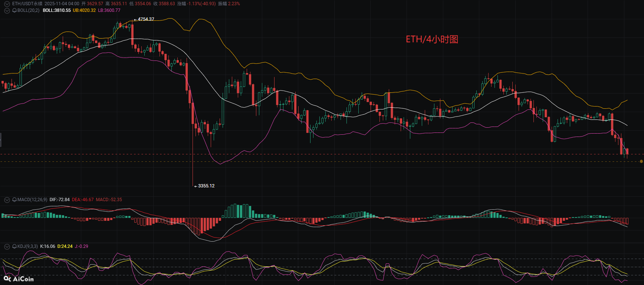Collapse the KDJ panel using circle chevron

7,246
